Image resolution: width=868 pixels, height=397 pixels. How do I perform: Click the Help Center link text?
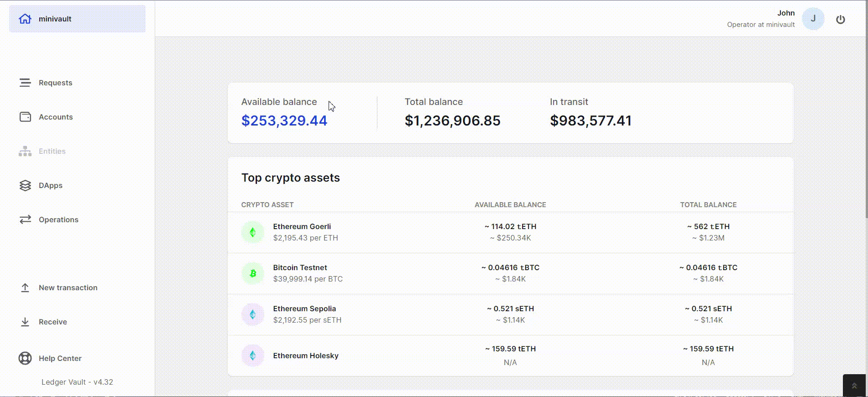coord(60,358)
